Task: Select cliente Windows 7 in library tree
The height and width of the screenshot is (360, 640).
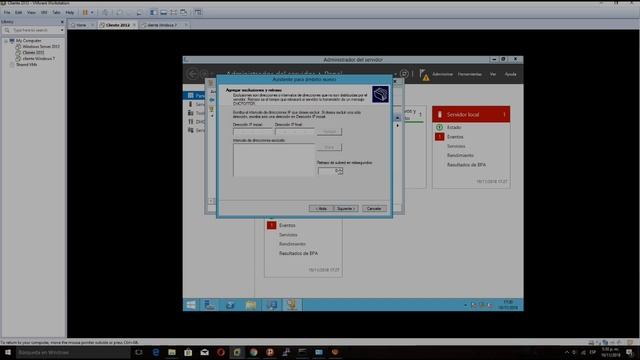Action: click(38, 59)
